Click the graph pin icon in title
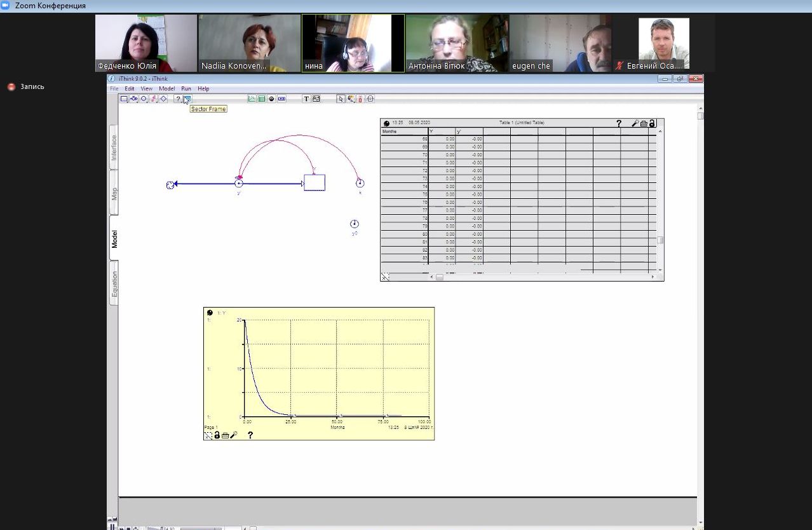The width and height of the screenshot is (812, 530). pyautogui.click(x=210, y=313)
